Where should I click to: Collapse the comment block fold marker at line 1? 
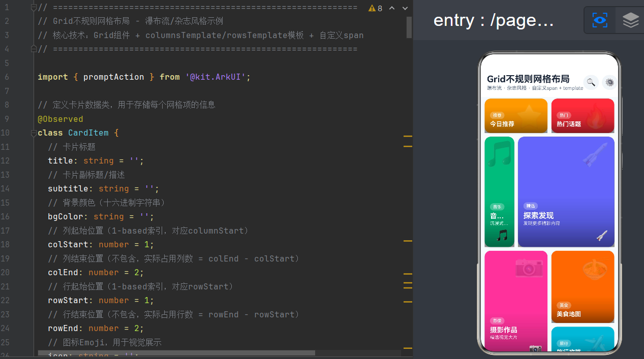(x=34, y=7)
